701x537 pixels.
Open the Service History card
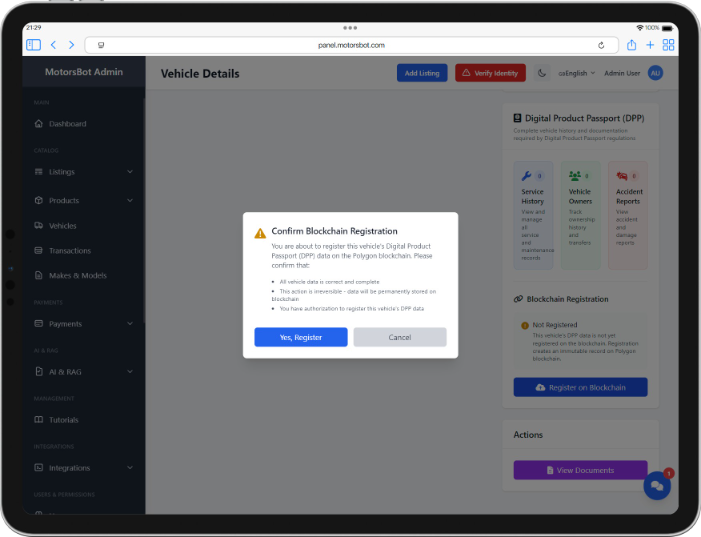pos(532,214)
